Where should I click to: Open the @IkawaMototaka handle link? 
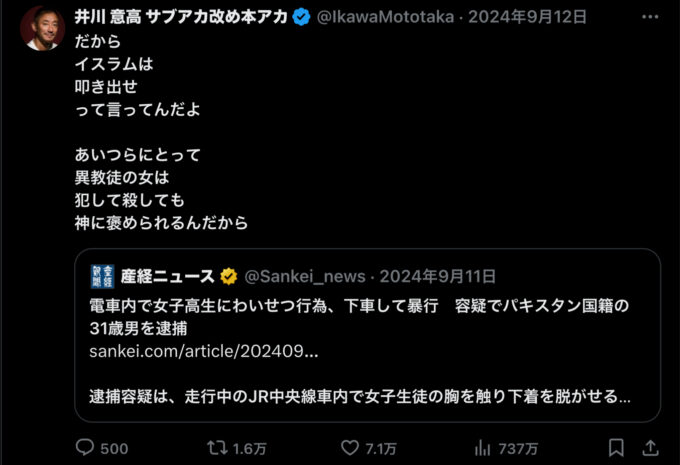(x=386, y=17)
